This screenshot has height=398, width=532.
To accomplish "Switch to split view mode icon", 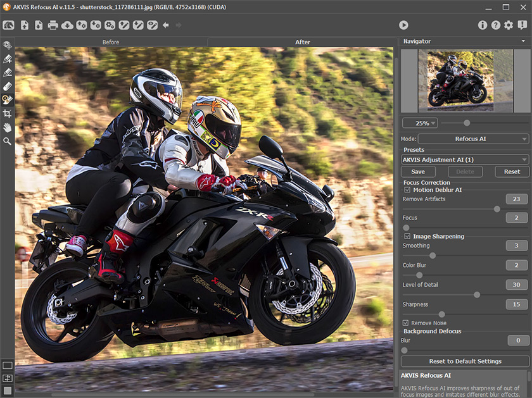I will 8,378.
